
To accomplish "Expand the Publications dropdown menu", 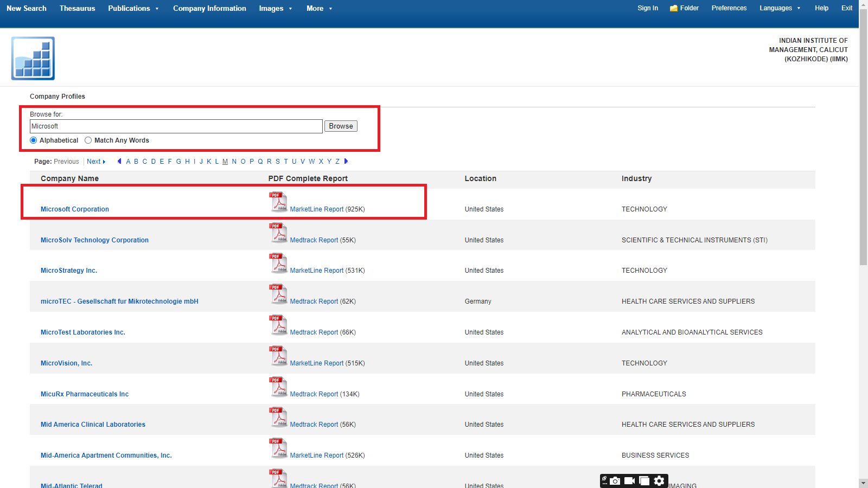I will point(133,8).
